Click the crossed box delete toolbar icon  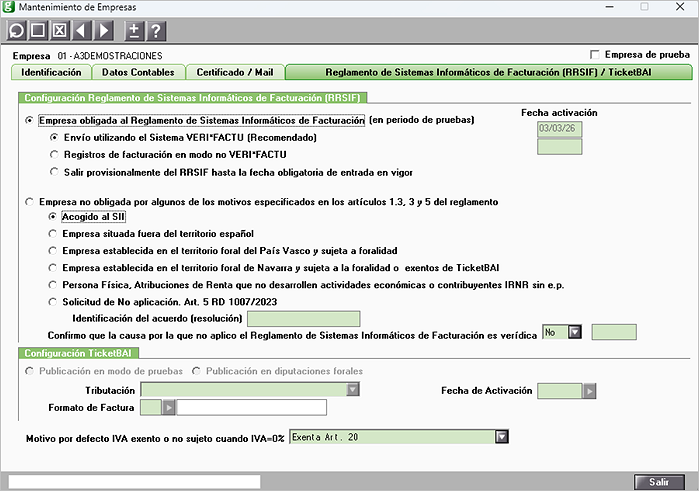tap(60, 31)
